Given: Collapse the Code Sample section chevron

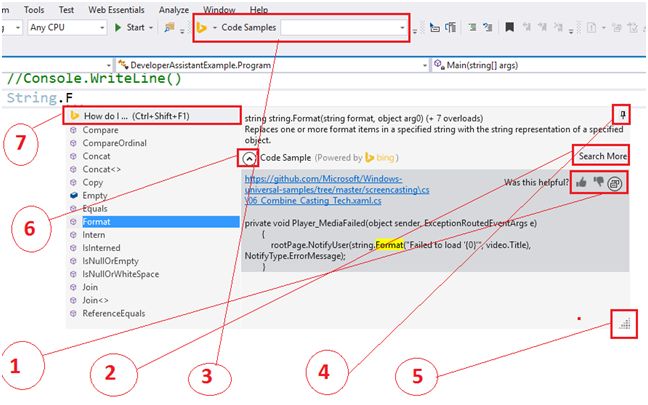Looking at the screenshot, I should click(249, 158).
